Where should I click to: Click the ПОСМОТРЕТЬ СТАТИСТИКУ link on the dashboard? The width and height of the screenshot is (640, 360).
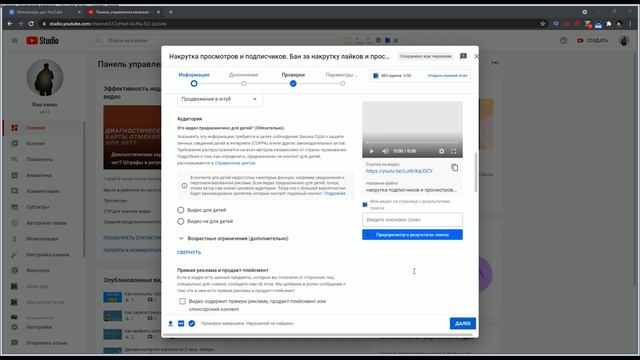point(131,238)
